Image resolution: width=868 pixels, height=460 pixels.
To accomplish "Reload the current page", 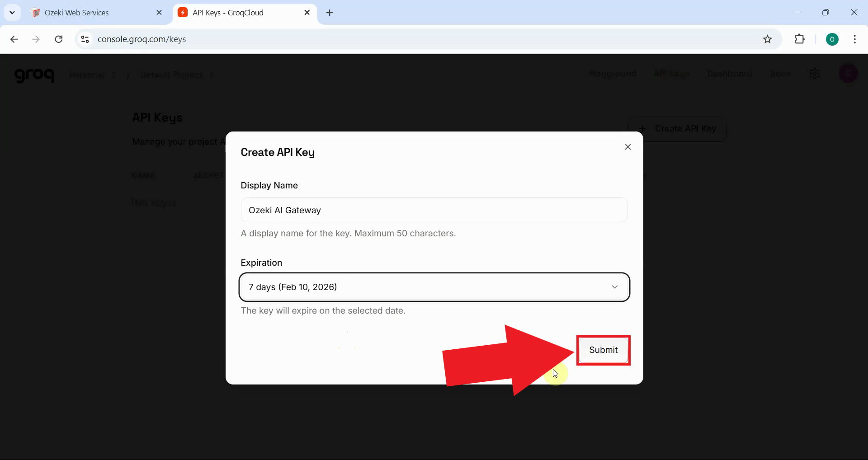I will [58, 39].
